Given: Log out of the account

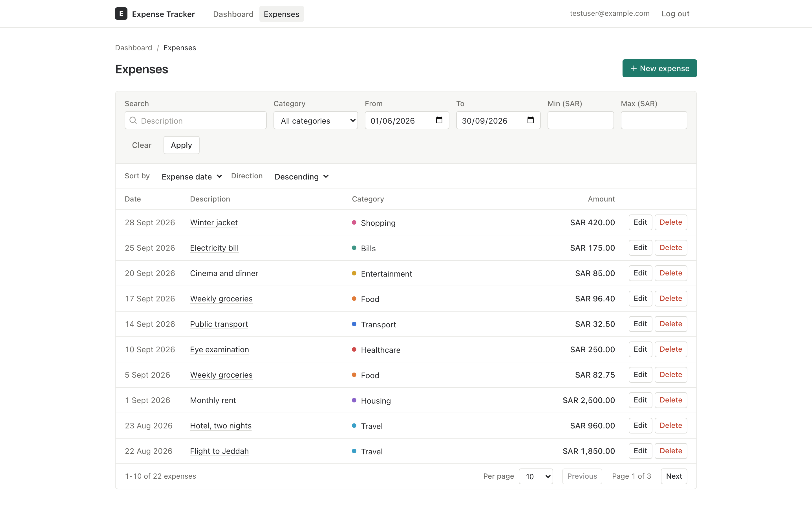Looking at the screenshot, I should pos(675,14).
